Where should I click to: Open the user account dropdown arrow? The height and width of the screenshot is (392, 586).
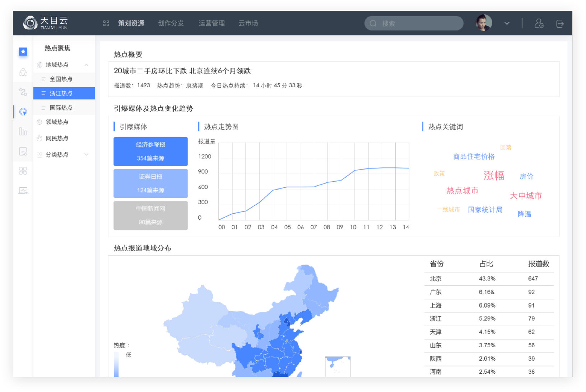click(x=507, y=23)
